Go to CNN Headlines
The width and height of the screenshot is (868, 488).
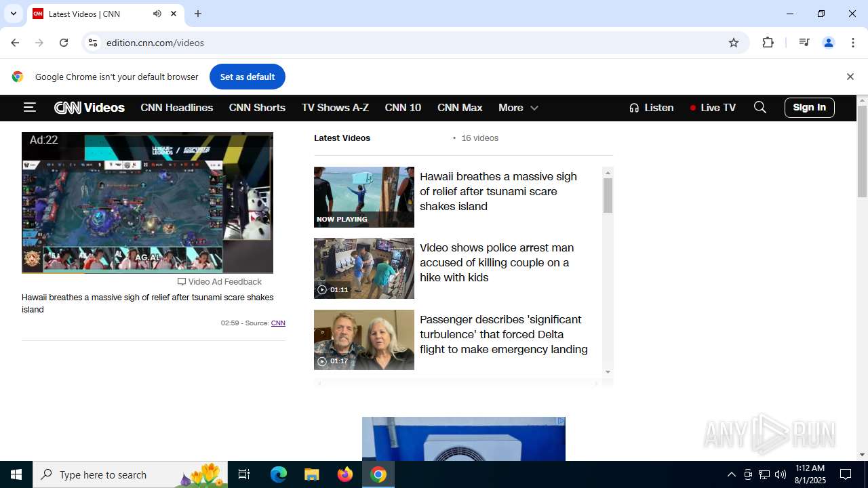[x=177, y=108]
